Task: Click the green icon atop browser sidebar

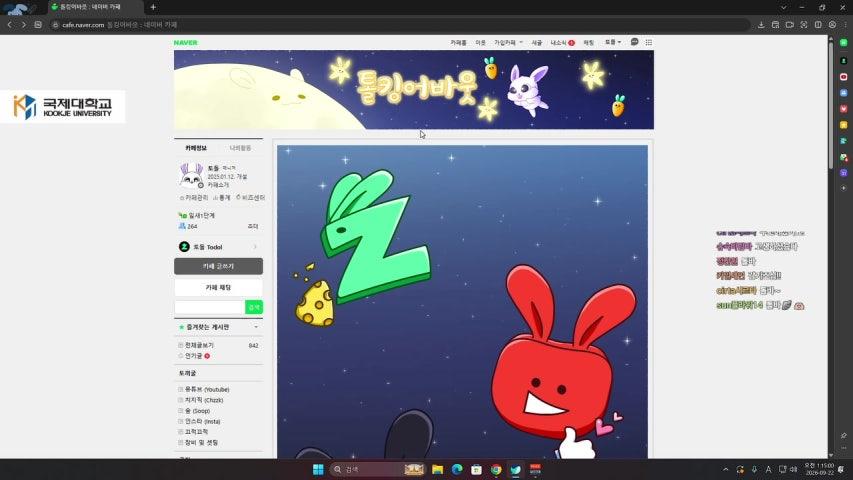Action: [x=843, y=42]
